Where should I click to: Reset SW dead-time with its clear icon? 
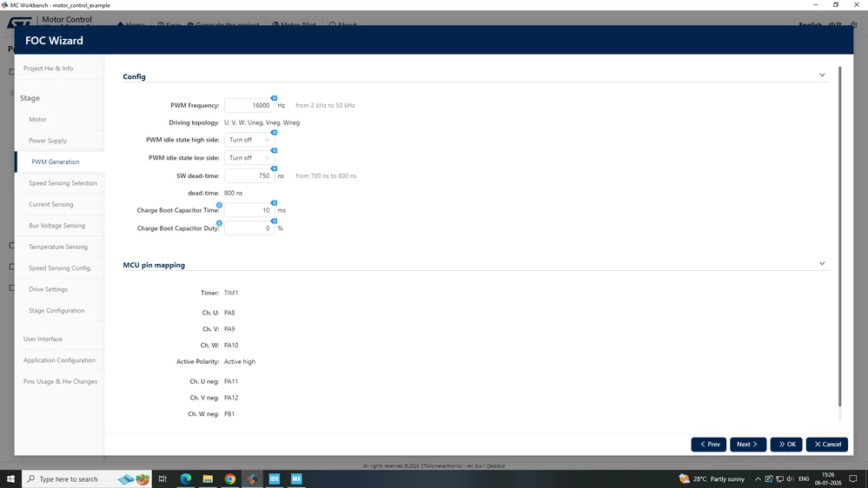point(274,168)
